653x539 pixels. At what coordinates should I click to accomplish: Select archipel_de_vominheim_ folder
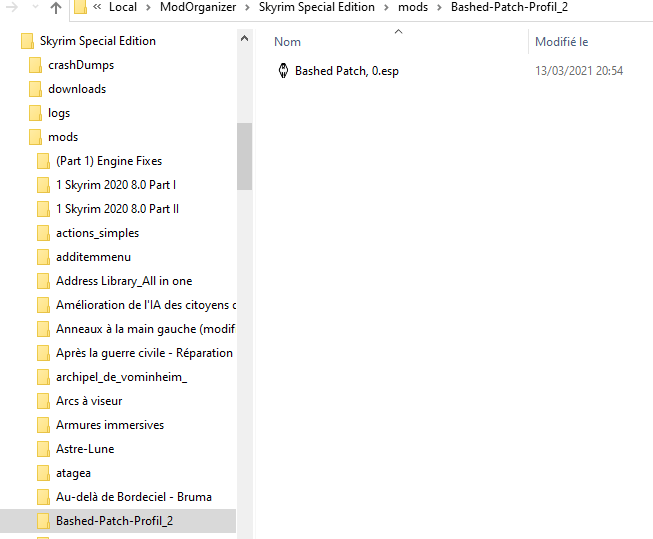(122, 377)
